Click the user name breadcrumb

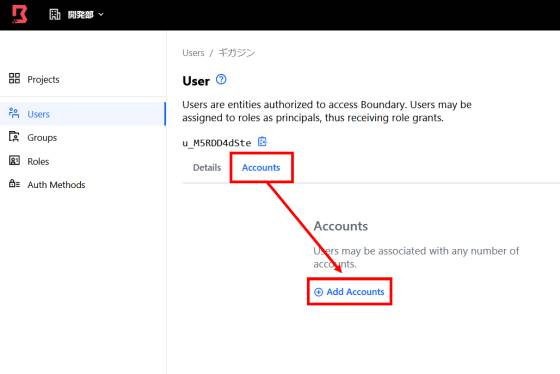(x=236, y=53)
